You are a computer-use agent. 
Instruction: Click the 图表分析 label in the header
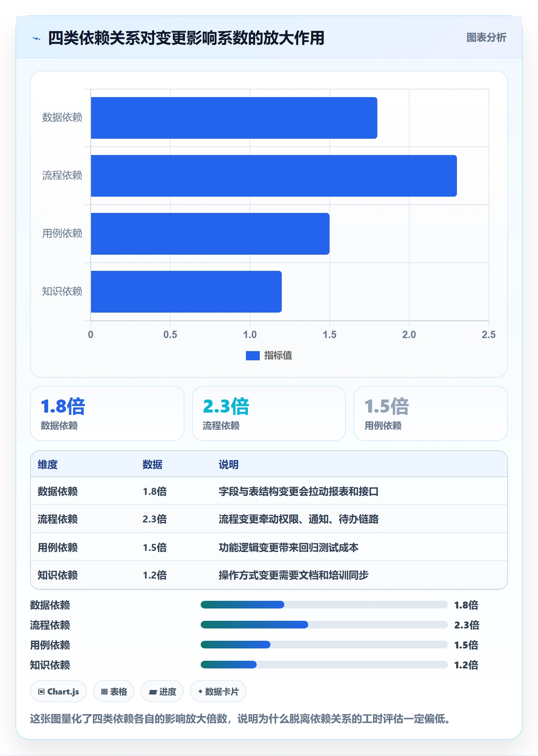coord(486,38)
